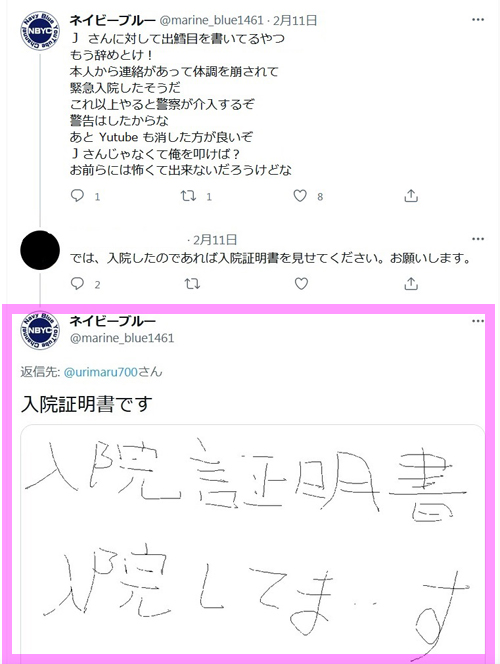Open more options menu on first tweet
Image resolution: width=500 pixels, height=664 pixels.
[x=478, y=19]
